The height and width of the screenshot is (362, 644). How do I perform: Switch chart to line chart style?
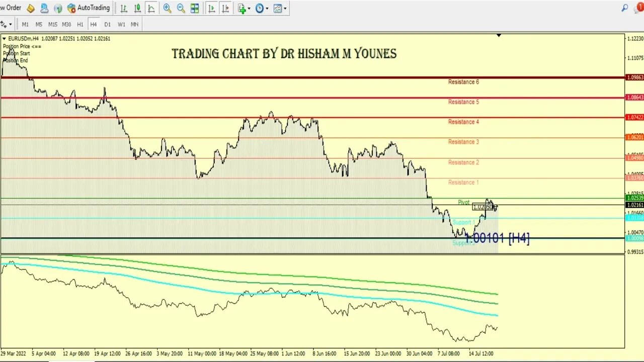pyautogui.click(x=151, y=8)
